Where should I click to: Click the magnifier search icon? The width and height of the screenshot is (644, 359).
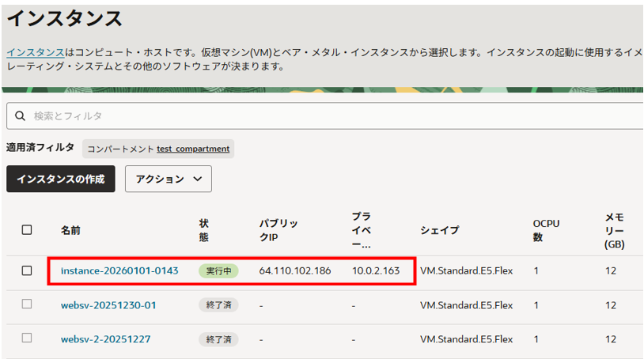click(20, 116)
